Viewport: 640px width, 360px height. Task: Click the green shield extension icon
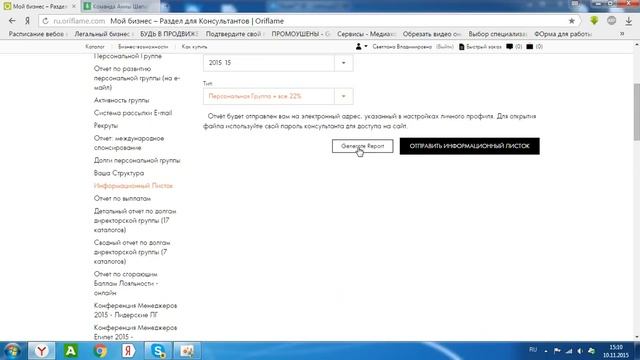click(x=594, y=20)
